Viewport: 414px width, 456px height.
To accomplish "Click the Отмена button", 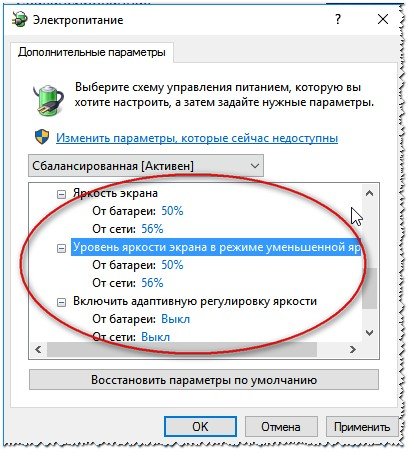I will tap(281, 427).
